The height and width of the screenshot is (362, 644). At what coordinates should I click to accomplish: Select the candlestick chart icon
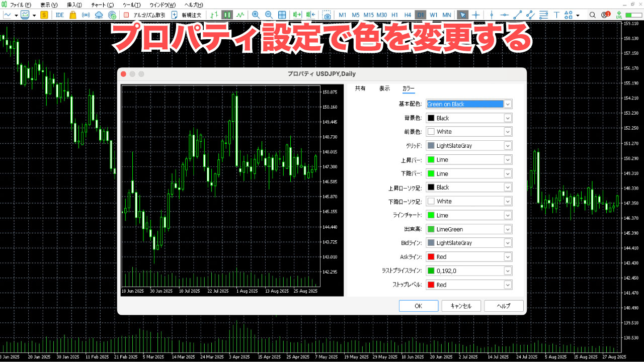(226, 15)
